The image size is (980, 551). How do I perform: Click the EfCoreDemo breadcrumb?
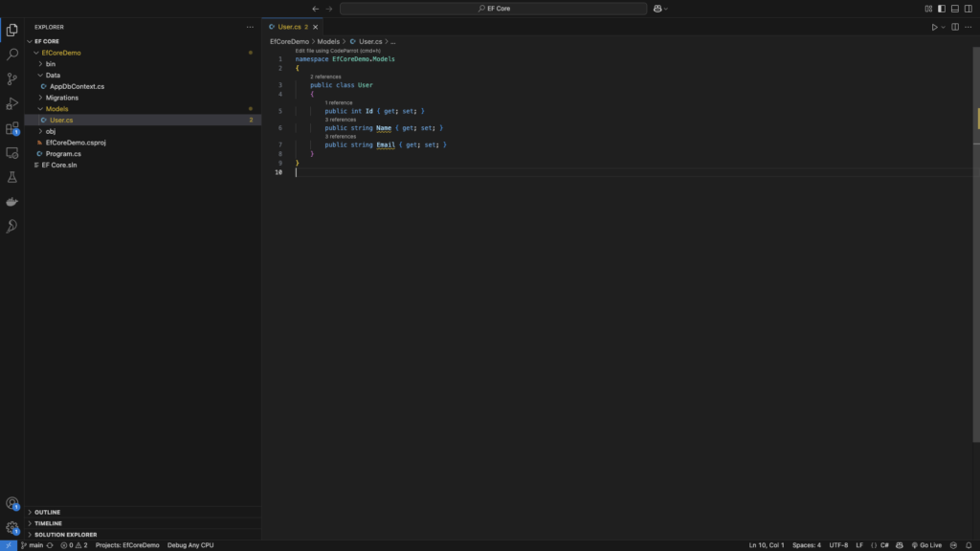[x=289, y=42]
